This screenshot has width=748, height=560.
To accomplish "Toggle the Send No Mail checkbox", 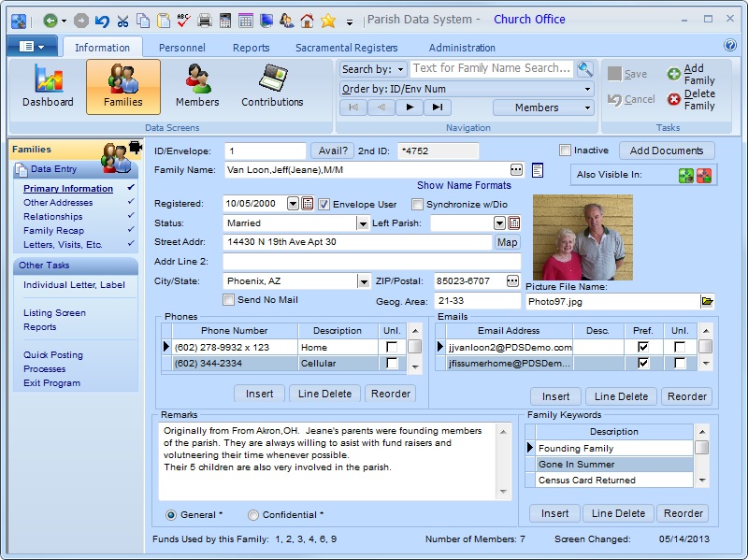I will click(x=227, y=299).
